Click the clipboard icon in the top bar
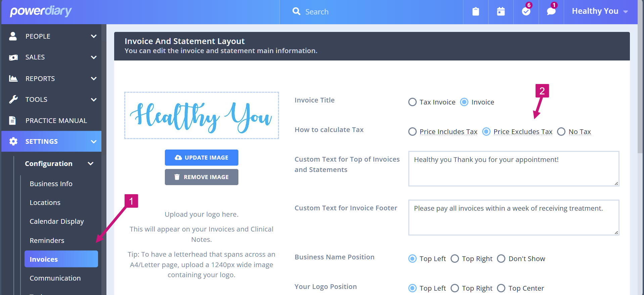Screen dimensions: 644x295 pos(475,11)
